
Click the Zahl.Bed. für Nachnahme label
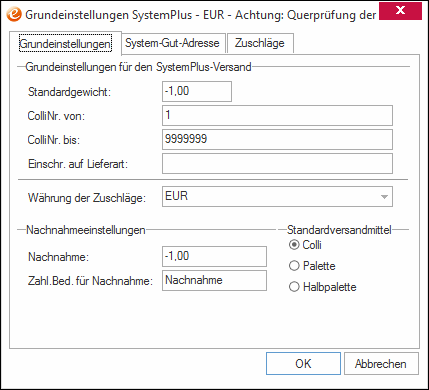tap(90, 281)
